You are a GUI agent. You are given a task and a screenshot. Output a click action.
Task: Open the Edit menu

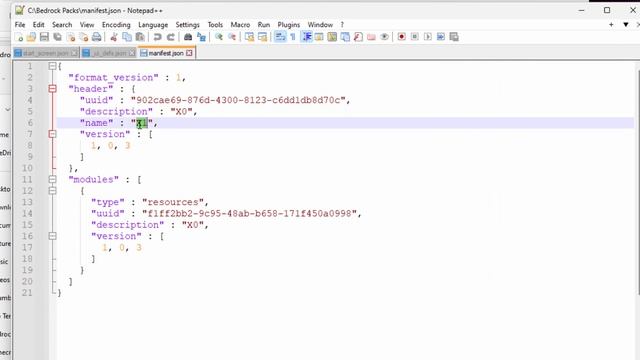(x=38, y=25)
